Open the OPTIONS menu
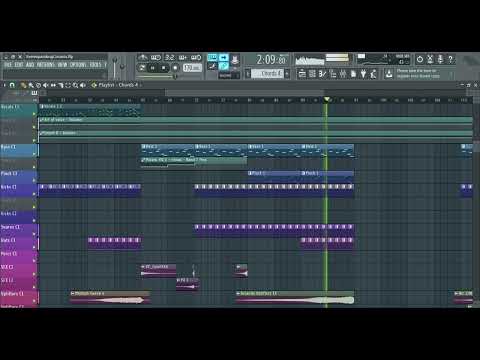Image resolution: width=480 pixels, height=360 pixels. click(x=78, y=65)
